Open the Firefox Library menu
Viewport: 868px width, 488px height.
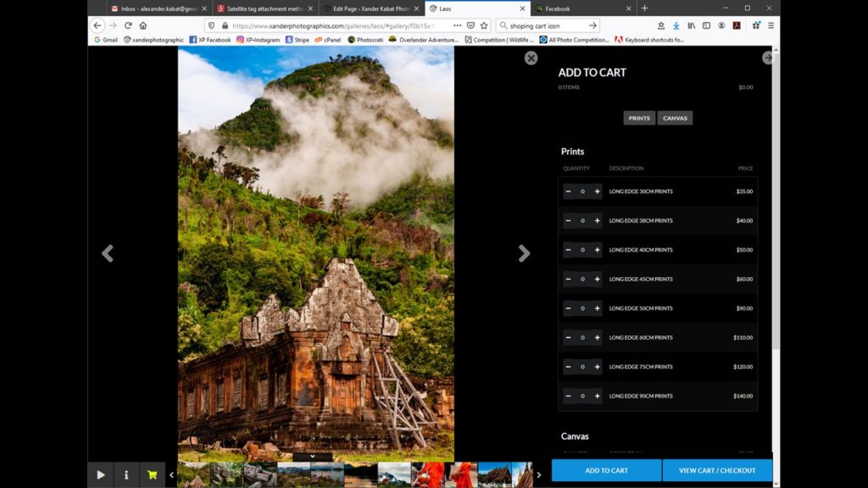point(692,25)
